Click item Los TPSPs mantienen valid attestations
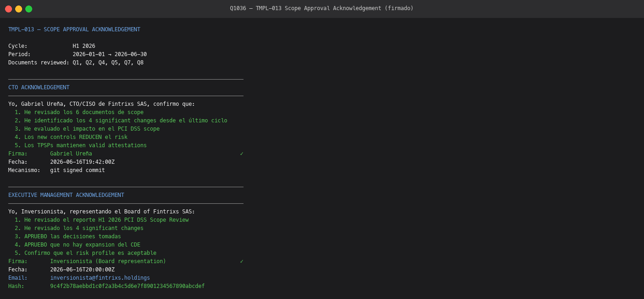The height and width of the screenshot is (299, 644). coord(80,145)
